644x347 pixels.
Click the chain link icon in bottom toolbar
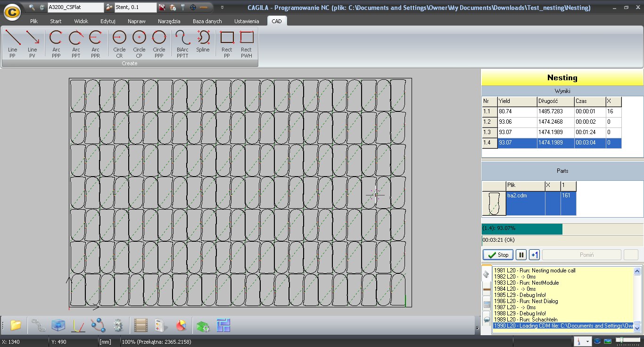point(38,325)
